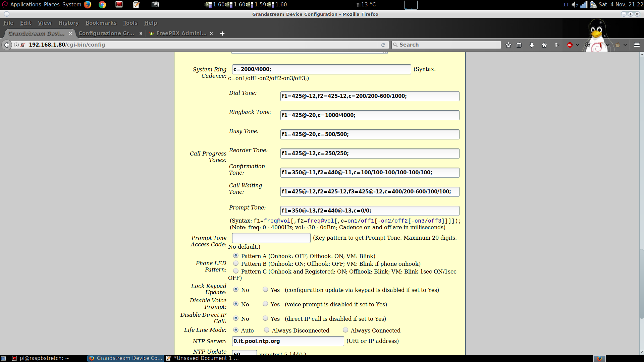
Task: Click the Firefox back arrow button
Action: (x=7, y=45)
